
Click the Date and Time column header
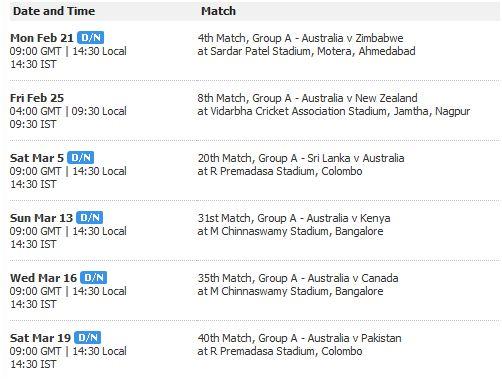(x=54, y=11)
